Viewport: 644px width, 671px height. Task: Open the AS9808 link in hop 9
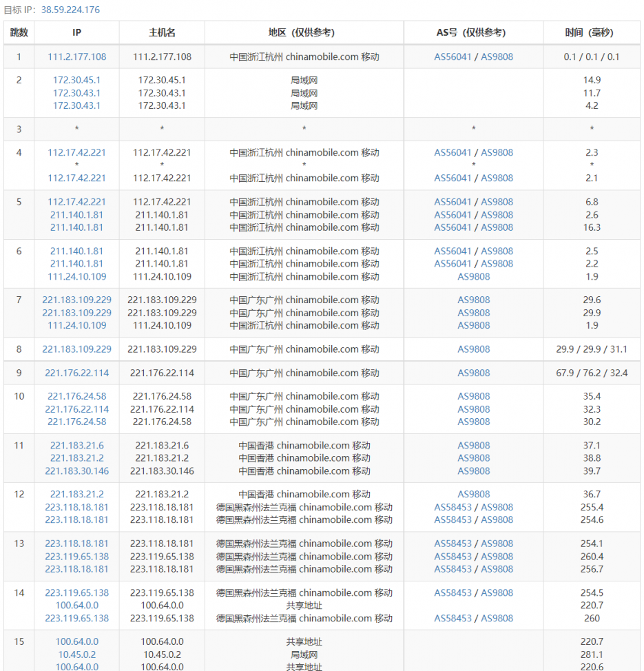pyautogui.click(x=473, y=373)
